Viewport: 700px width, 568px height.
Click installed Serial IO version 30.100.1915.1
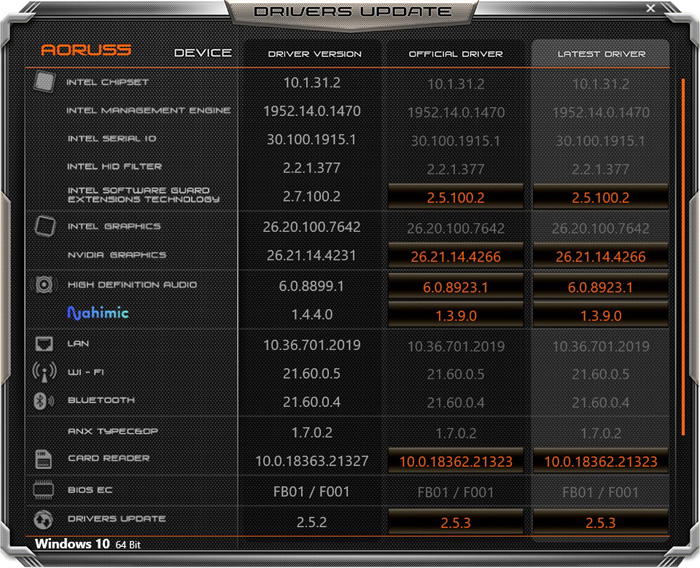312,140
